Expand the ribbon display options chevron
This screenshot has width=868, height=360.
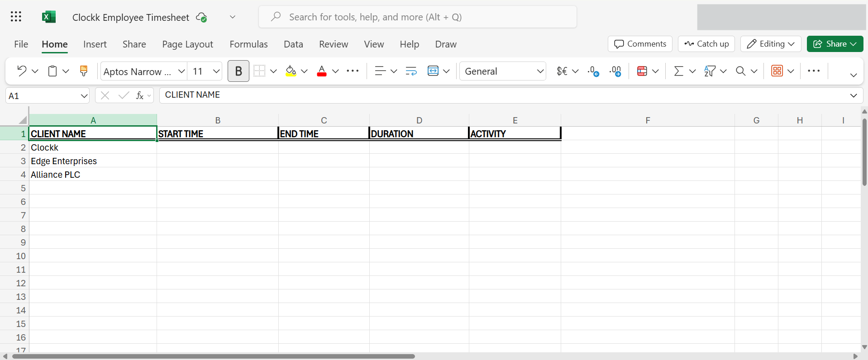[854, 75]
